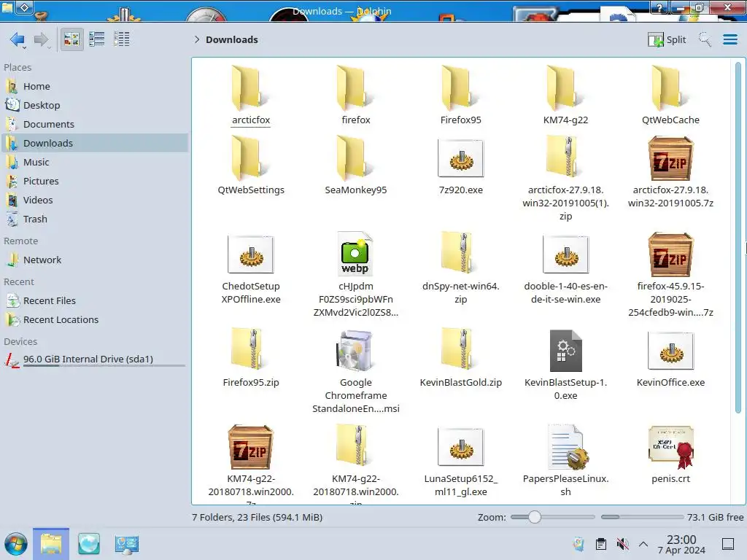Select Downloads in Places panel
Screen dimensions: 747x560
[x=94, y=143]
